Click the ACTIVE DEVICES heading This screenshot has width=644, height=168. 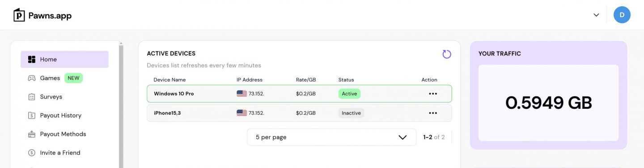[171, 53]
